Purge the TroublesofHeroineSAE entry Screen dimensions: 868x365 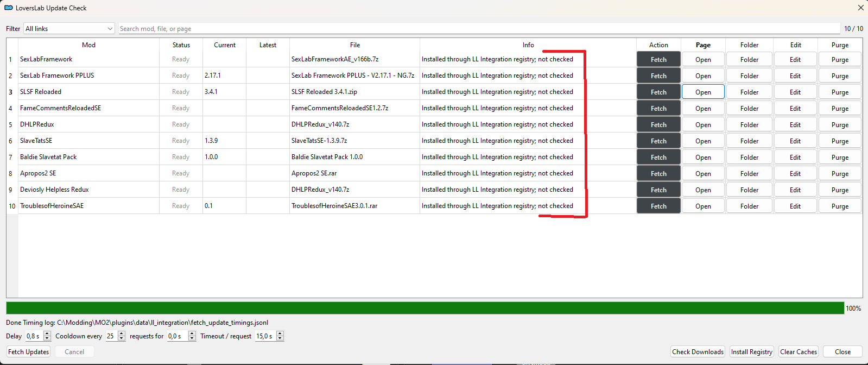(x=840, y=206)
